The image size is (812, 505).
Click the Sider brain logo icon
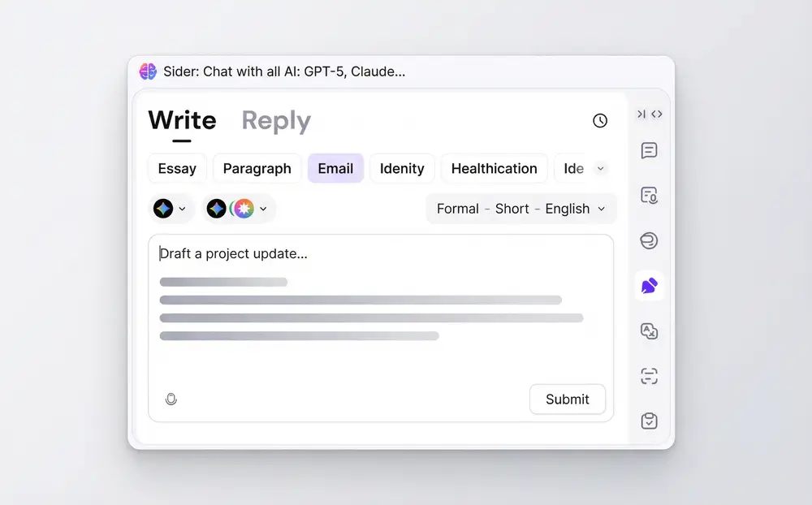click(x=148, y=71)
